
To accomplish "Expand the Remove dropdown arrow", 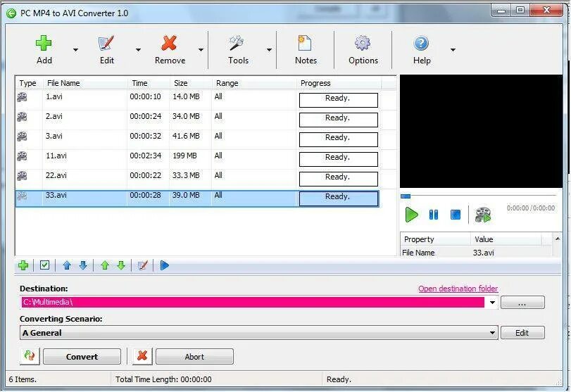I will click(x=201, y=50).
